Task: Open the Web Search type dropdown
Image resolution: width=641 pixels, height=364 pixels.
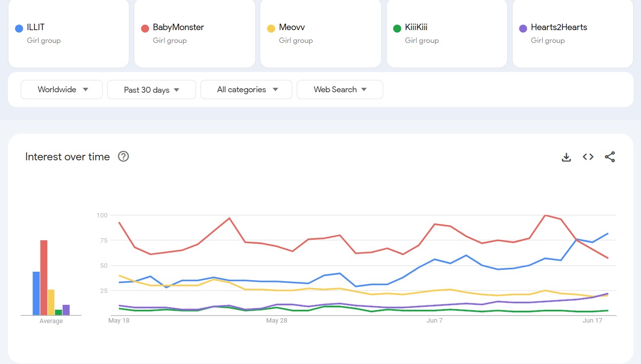Action: 340,90
